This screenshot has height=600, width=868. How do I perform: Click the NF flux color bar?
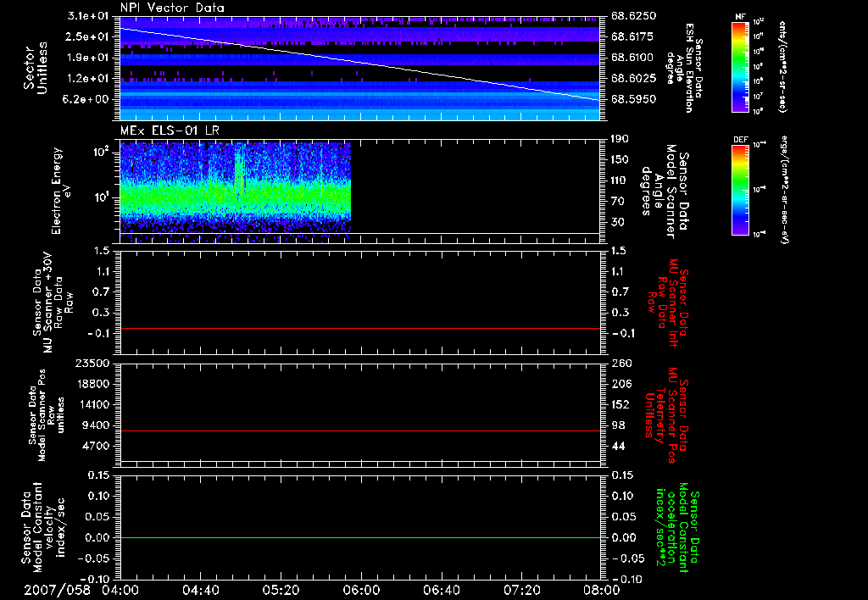point(740,66)
